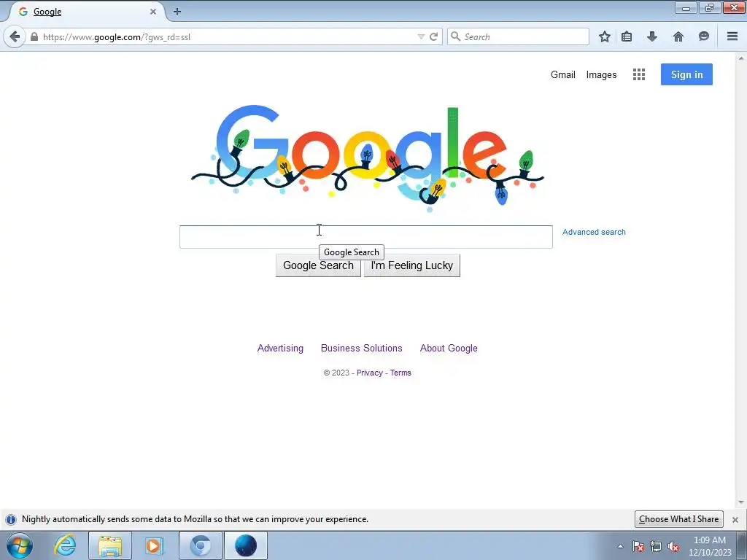
Task: Open Business Solutions link
Action: pos(362,348)
